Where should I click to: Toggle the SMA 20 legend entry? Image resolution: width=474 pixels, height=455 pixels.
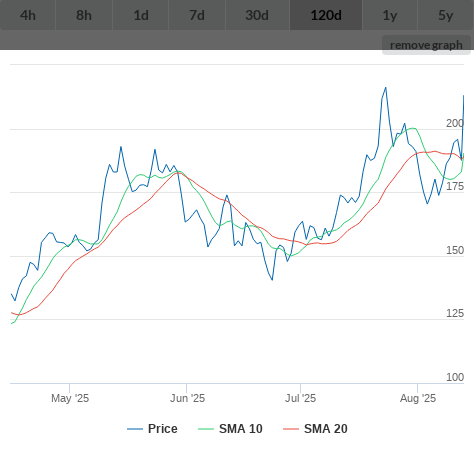pos(315,429)
